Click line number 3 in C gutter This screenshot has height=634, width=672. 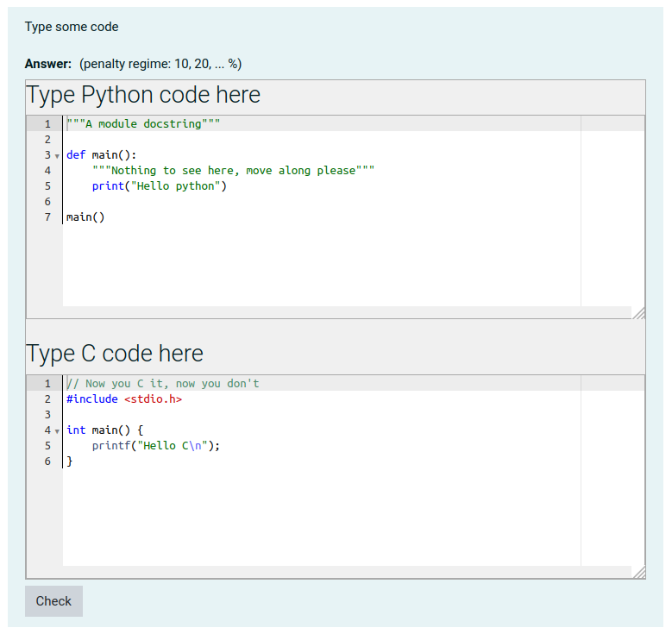coord(47,415)
